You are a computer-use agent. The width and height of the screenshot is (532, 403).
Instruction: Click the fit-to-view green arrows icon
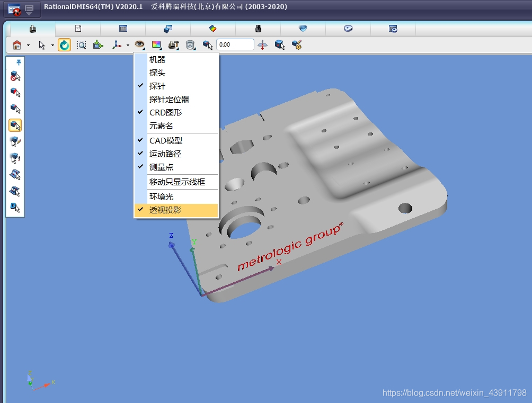click(x=98, y=45)
